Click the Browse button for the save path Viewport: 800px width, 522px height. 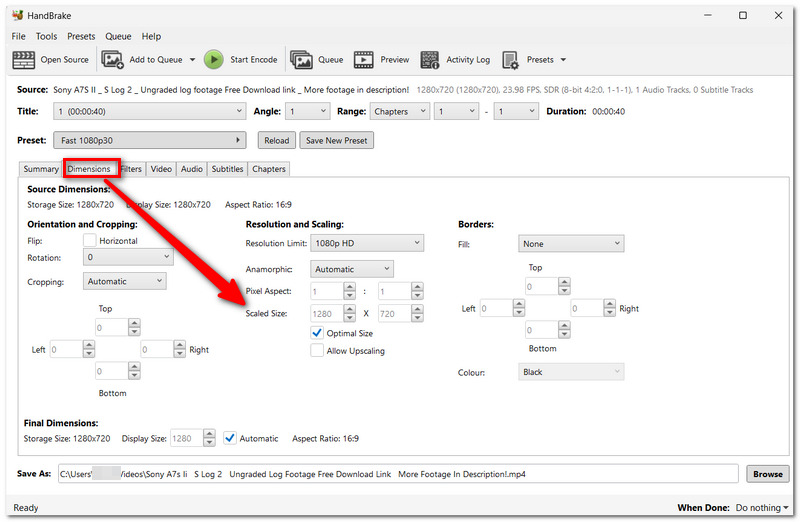pyautogui.click(x=767, y=474)
